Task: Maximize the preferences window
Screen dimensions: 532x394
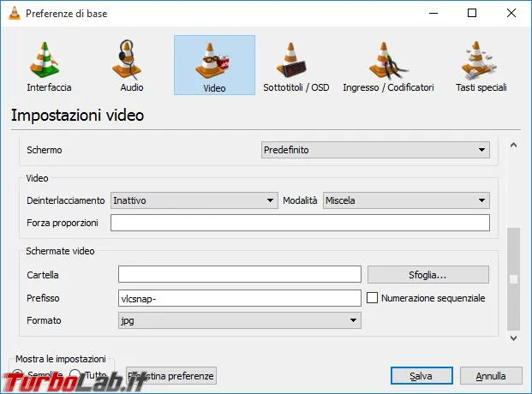Action: (472, 13)
